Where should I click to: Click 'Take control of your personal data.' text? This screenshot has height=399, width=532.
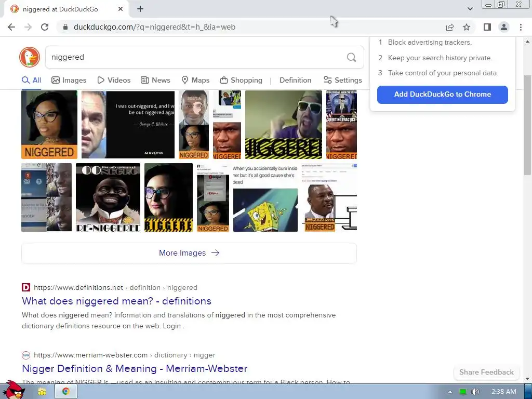pyautogui.click(x=443, y=73)
